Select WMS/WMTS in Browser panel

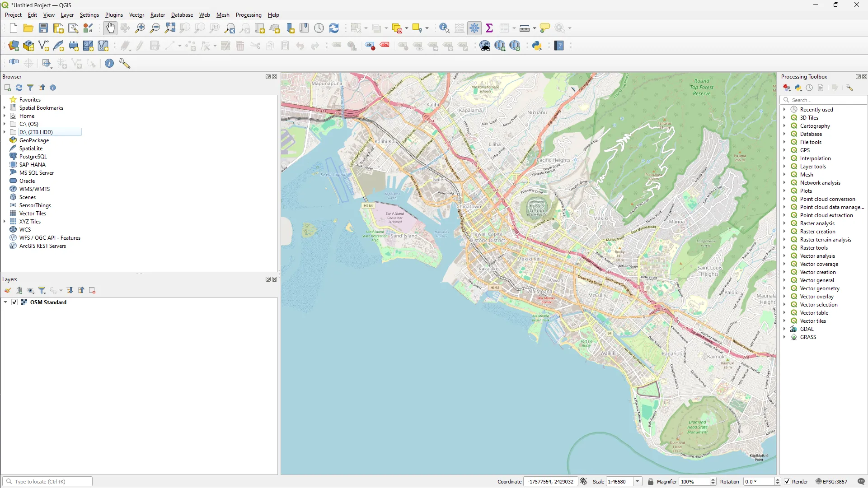point(34,189)
